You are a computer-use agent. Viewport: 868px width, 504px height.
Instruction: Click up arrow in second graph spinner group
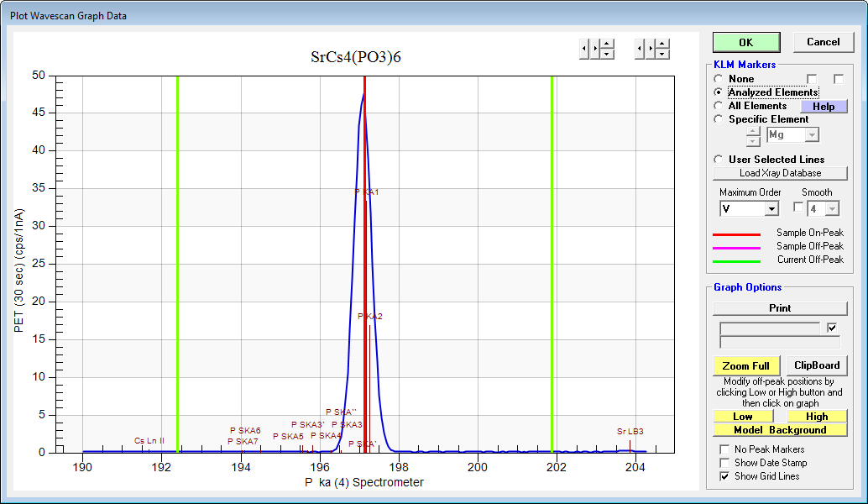click(662, 44)
